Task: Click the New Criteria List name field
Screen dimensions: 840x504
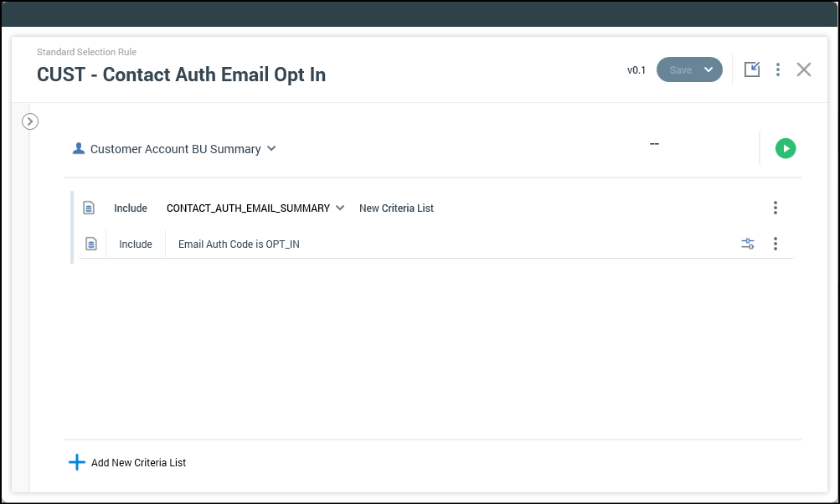Action: [396, 208]
